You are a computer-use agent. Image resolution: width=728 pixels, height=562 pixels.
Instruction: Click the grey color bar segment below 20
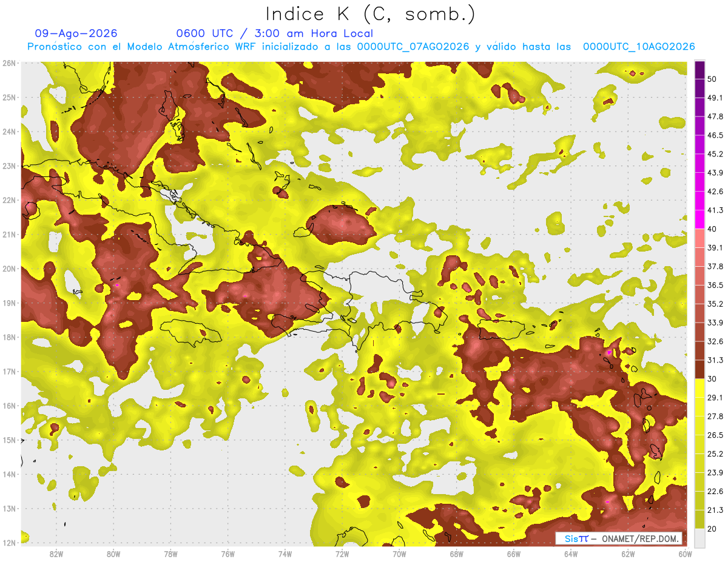[x=699, y=538]
